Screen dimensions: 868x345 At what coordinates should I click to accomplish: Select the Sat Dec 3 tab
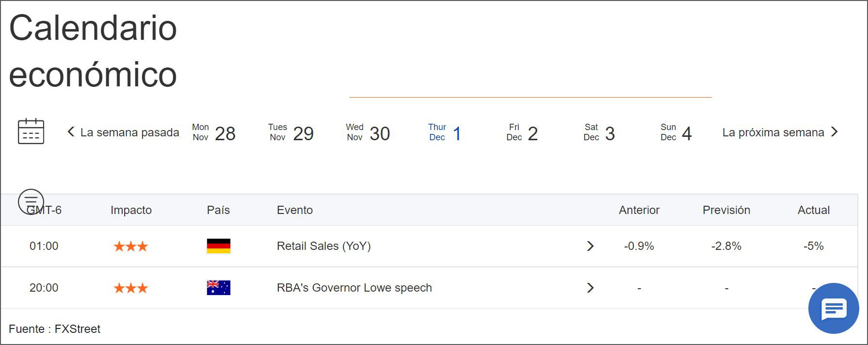[599, 133]
